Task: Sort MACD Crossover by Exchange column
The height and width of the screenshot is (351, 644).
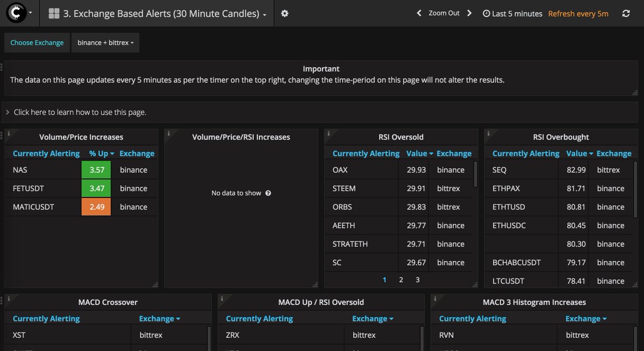Action: (x=159, y=319)
